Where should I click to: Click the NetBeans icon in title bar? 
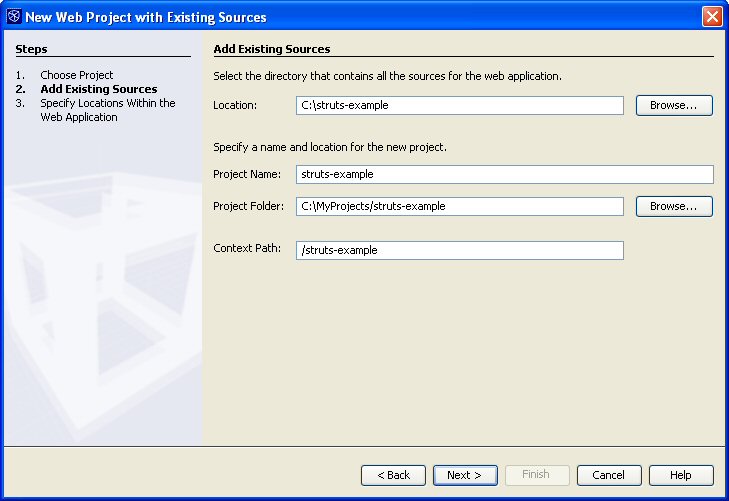tap(14, 16)
